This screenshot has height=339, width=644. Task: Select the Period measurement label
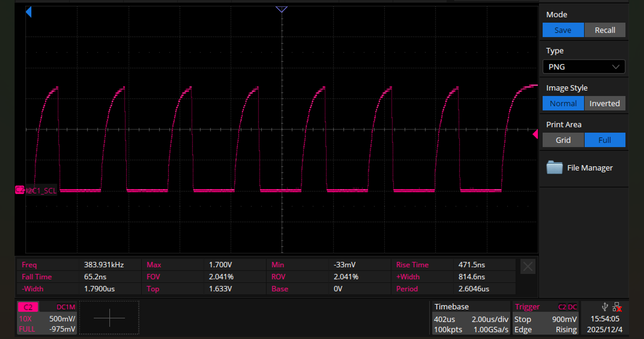coord(407,289)
